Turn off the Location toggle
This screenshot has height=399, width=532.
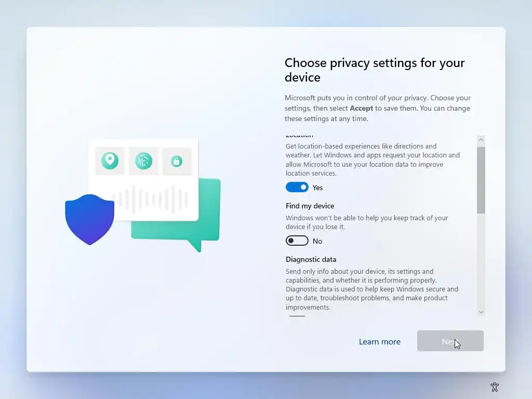(297, 187)
